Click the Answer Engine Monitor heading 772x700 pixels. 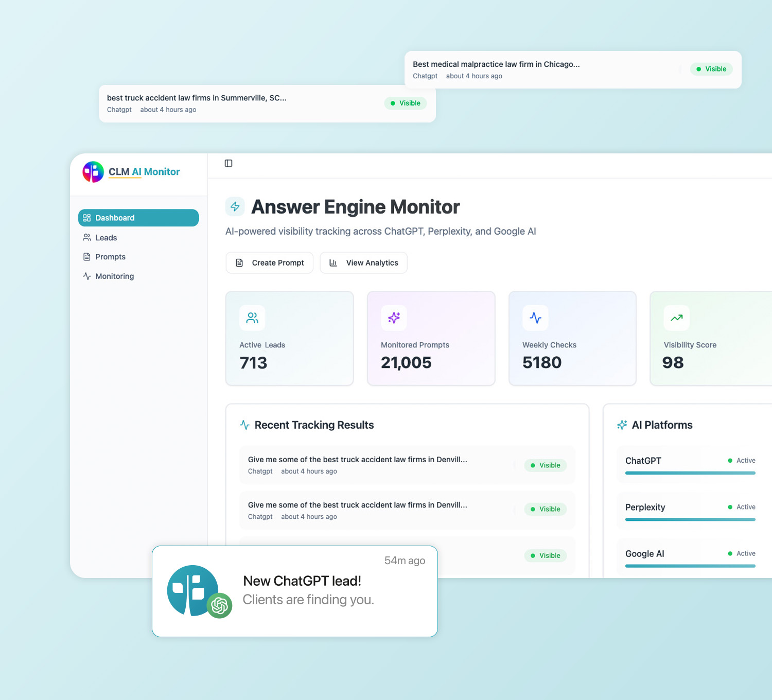tap(356, 207)
